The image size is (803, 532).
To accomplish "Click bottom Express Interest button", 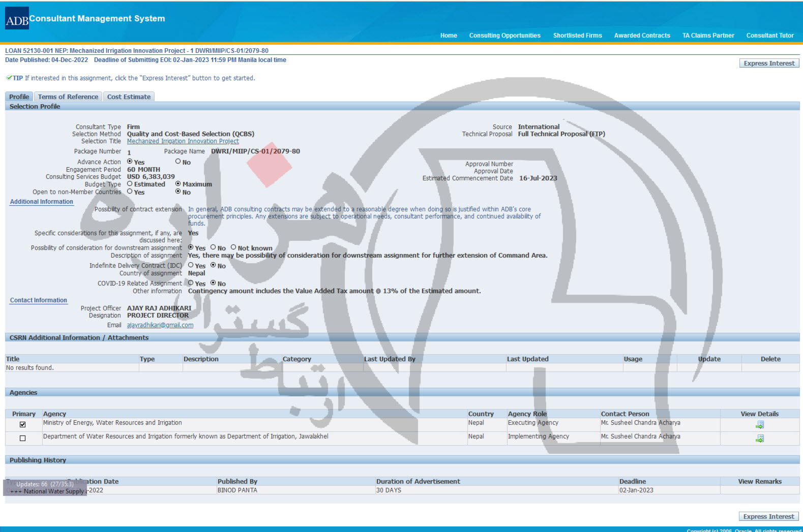I will 768,517.
